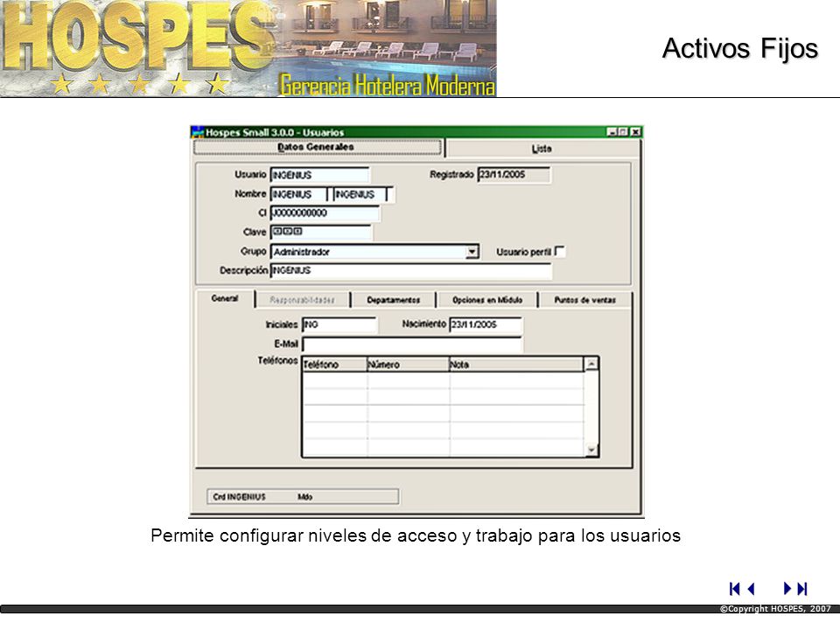
Task: Click the CI input field
Action: coord(325,213)
